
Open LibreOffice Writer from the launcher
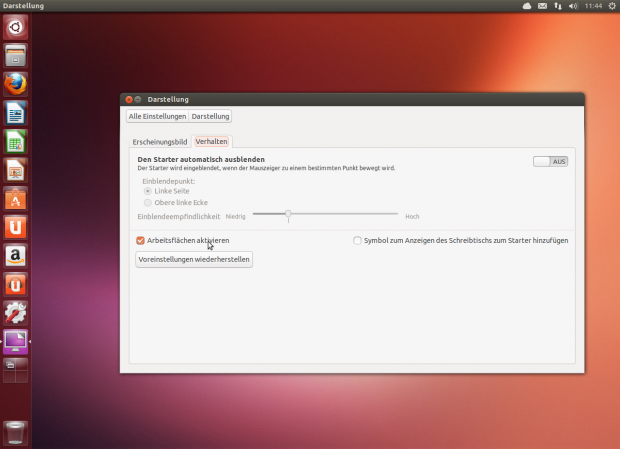coord(15,113)
